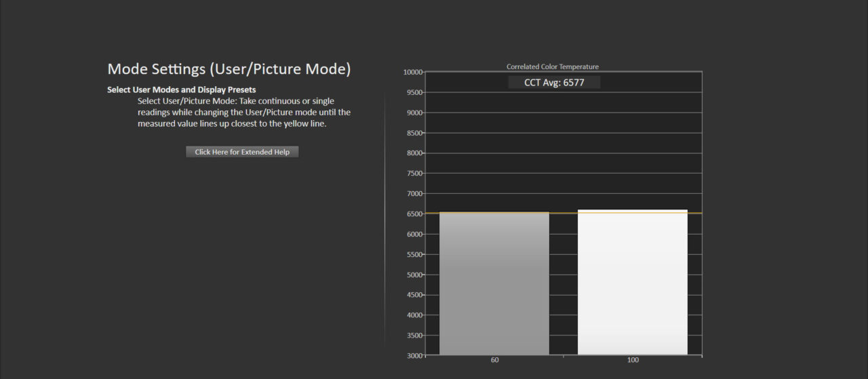
Task: Click the 3000 y-axis label
Action: point(414,356)
